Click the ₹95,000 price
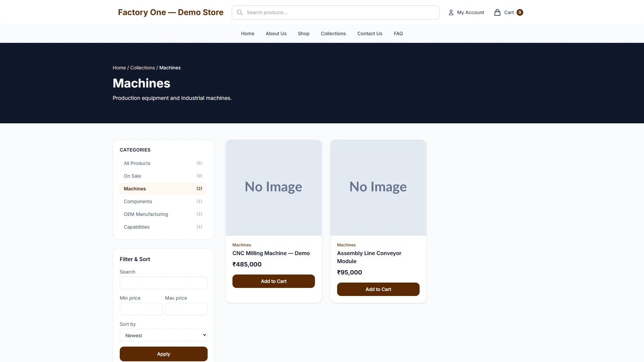This screenshot has width=644, height=362. 350,273
